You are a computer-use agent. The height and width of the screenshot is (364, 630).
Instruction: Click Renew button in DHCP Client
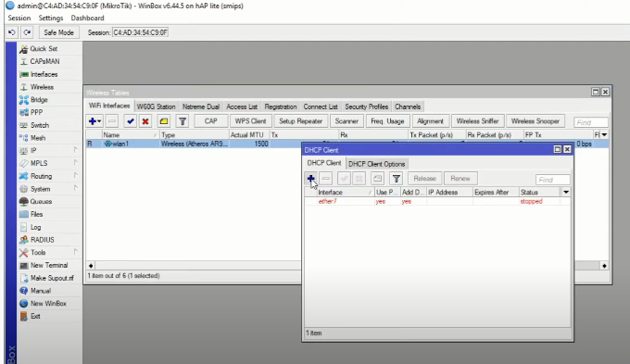coord(460,179)
